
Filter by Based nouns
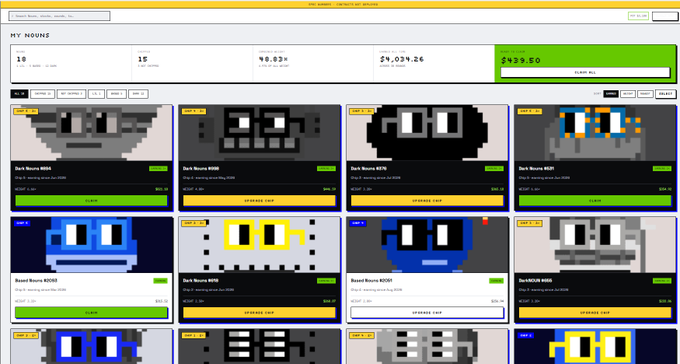click(116, 94)
